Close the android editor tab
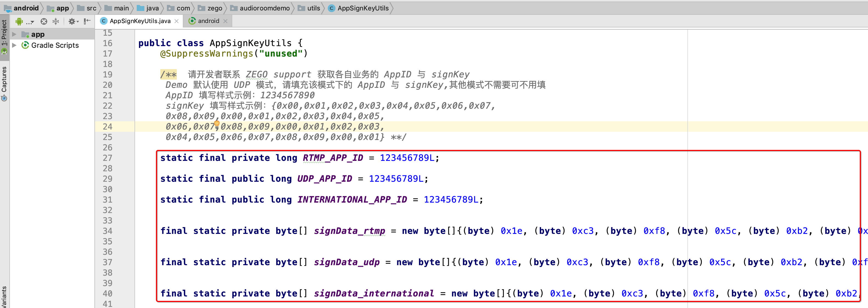This screenshot has width=868, height=308. point(225,21)
